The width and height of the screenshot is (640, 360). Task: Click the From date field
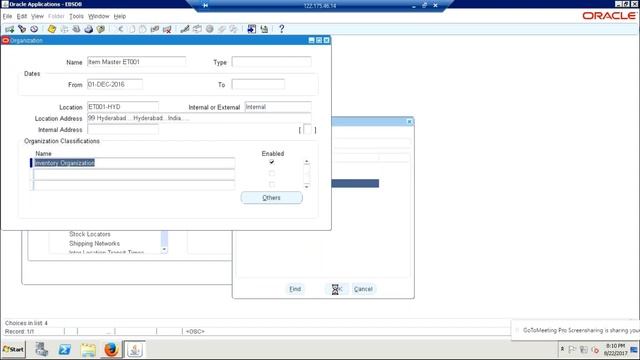tap(115, 84)
